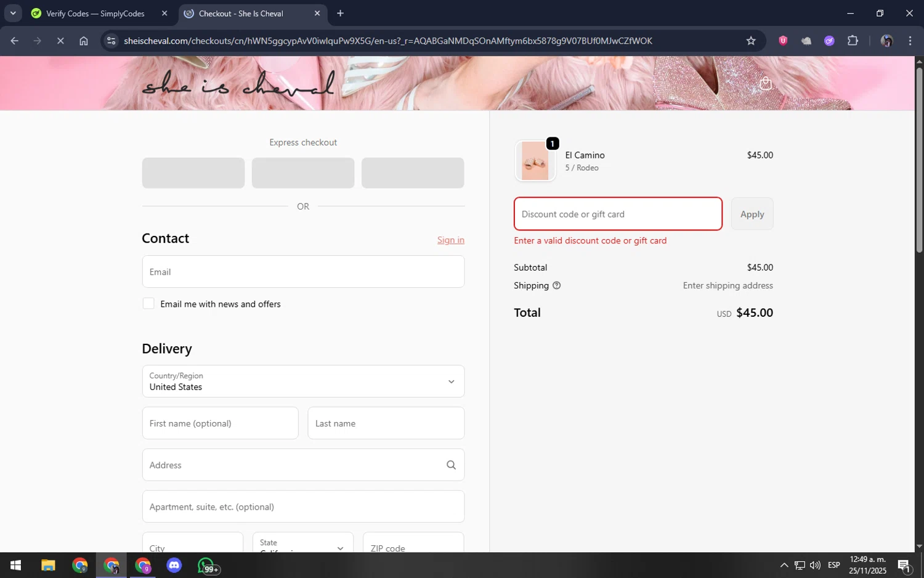Select the Checkout - She Is Cheval tab
This screenshot has width=924, height=578.
[x=253, y=13]
